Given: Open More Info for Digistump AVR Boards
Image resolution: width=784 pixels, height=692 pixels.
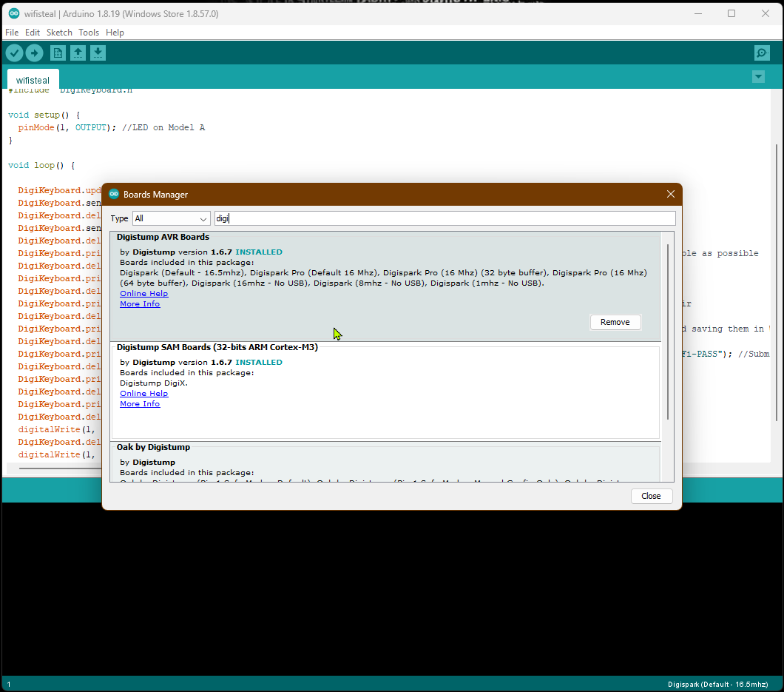Looking at the screenshot, I should click(x=140, y=304).
